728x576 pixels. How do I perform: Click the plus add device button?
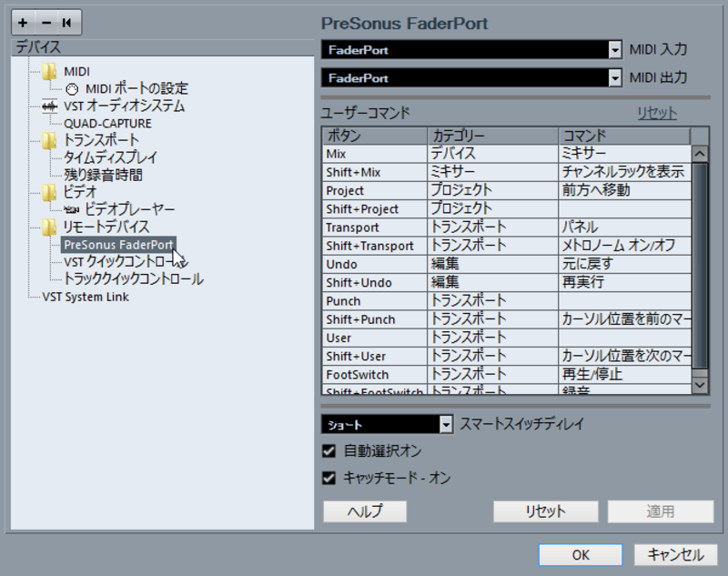[x=24, y=22]
